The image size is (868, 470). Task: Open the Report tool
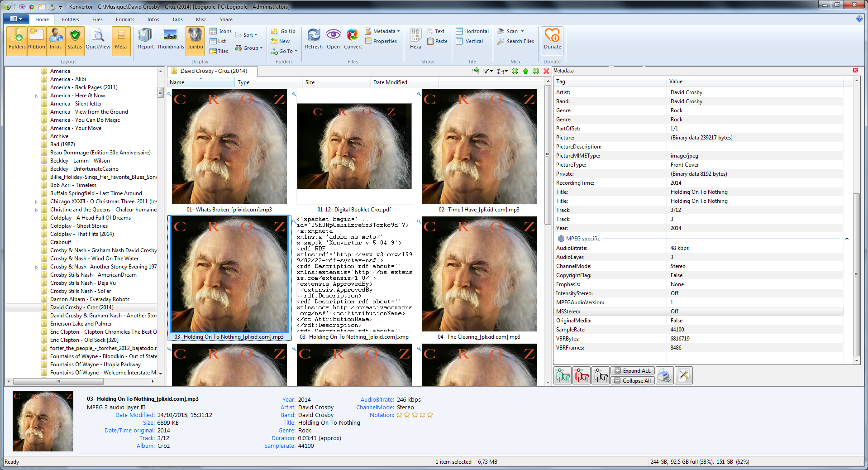coord(146,38)
